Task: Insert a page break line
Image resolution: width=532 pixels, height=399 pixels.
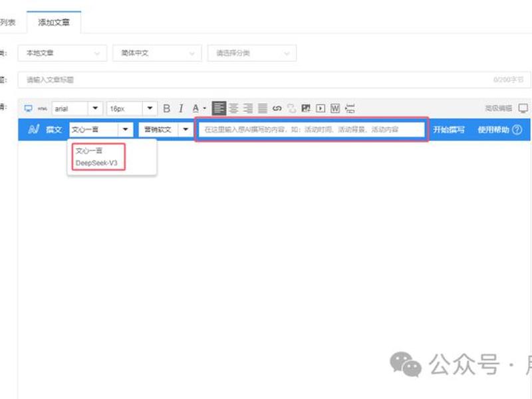Action: click(350, 108)
